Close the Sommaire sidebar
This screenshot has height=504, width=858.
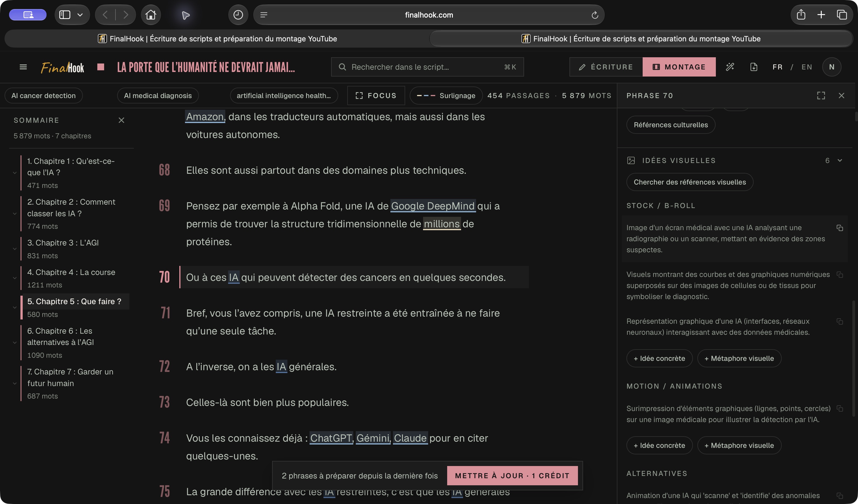[x=121, y=120]
